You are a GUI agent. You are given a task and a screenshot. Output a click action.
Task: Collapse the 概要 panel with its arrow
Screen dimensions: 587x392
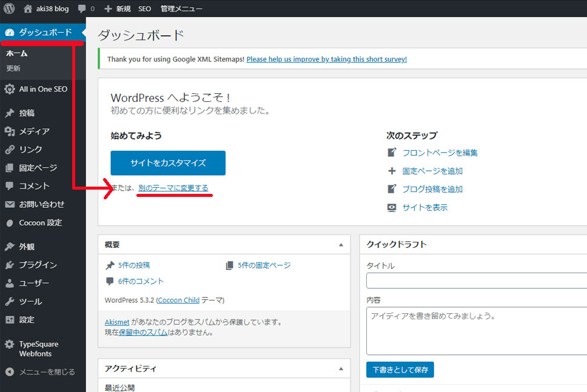point(341,245)
